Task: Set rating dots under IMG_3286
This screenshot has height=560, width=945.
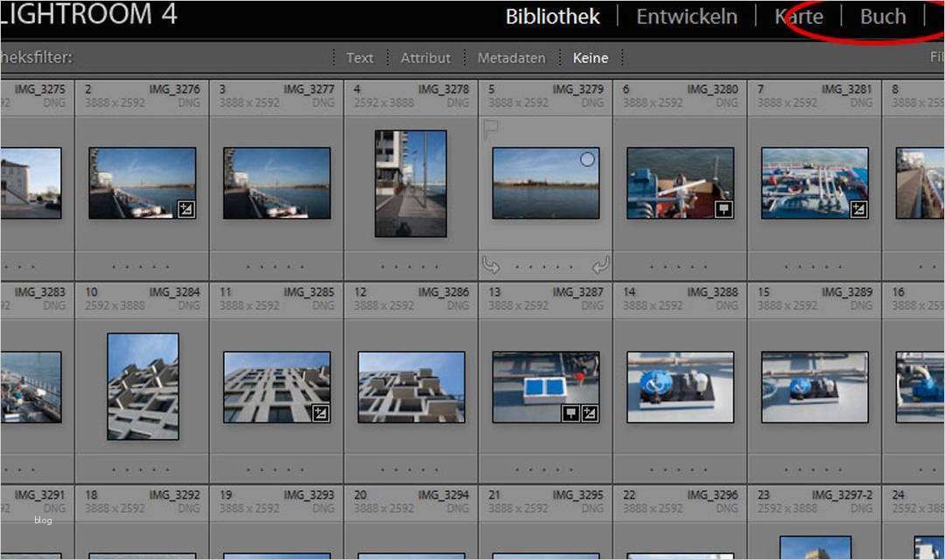Action: point(409,470)
